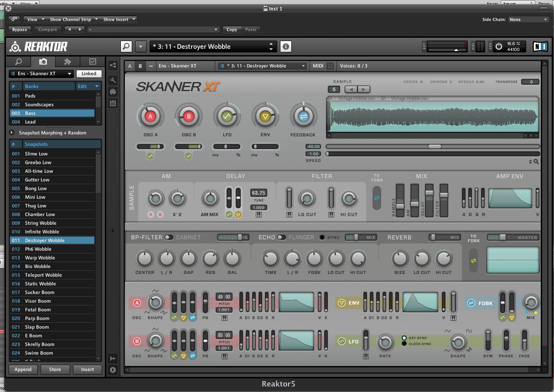Toggle AM source A button
The height and width of the screenshot is (392, 554).
coord(150,214)
